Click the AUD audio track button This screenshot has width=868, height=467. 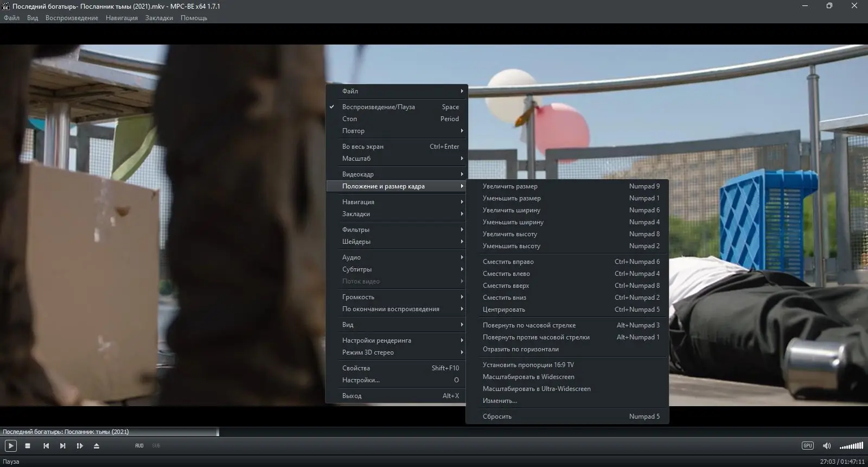[x=139, y=446]
